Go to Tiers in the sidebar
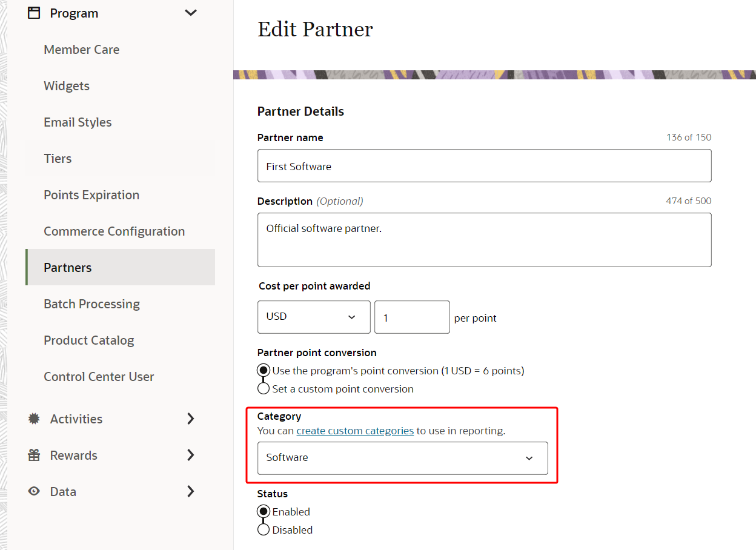 click(x=58, y=158)
